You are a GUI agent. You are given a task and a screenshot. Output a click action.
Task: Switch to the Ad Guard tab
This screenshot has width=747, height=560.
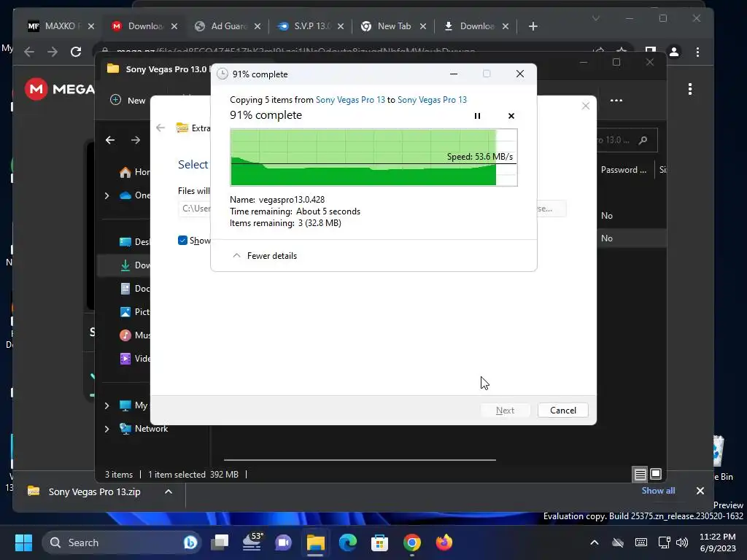228,26
